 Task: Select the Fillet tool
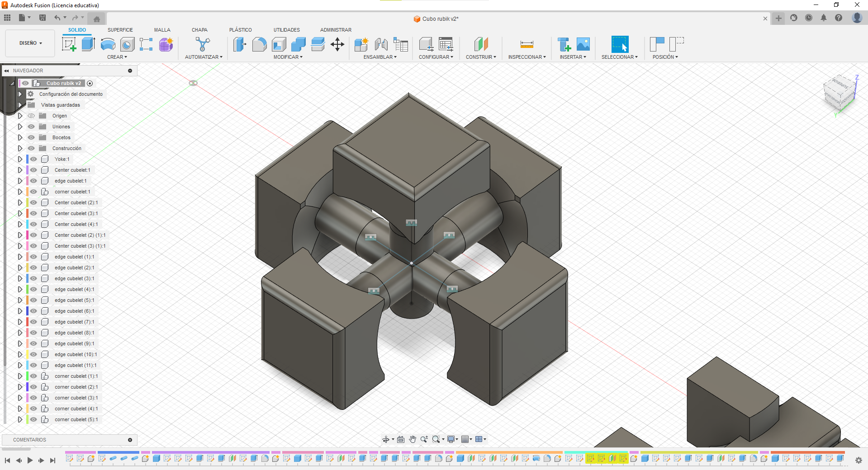[259, 44]
